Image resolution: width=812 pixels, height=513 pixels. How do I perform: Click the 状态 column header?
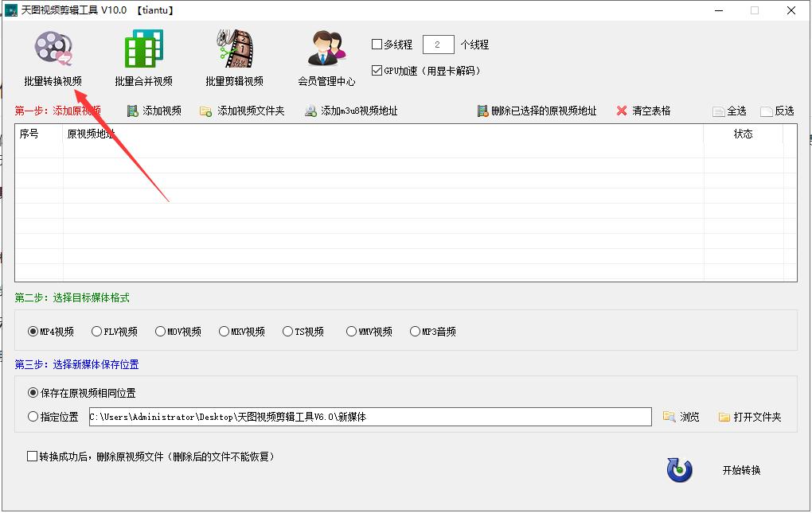743,134
